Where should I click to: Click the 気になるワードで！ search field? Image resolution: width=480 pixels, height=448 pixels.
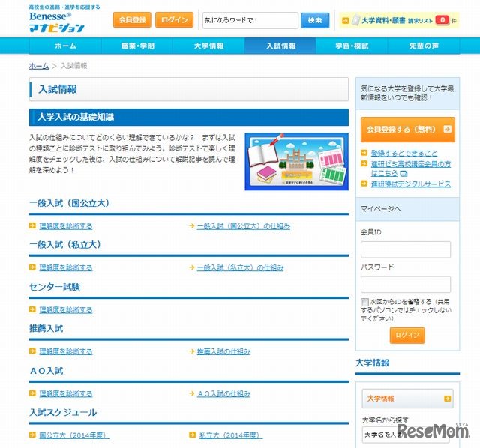250,20
